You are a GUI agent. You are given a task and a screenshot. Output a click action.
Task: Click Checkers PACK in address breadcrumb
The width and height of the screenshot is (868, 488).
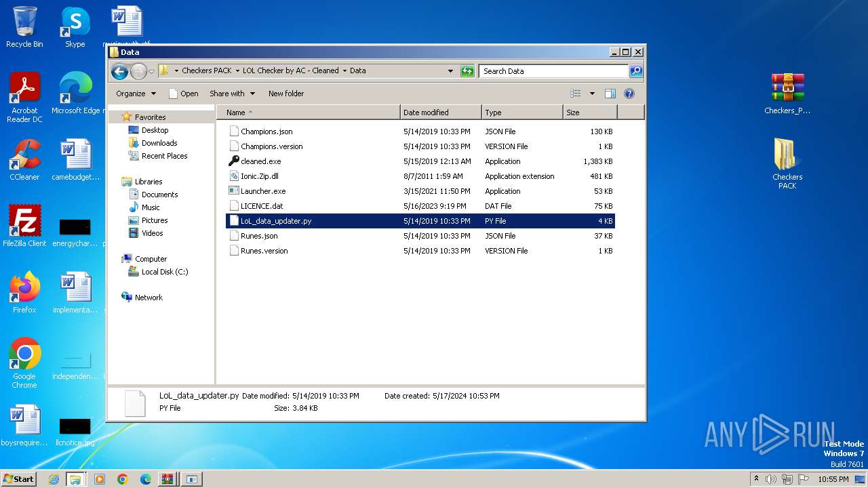pyautogui.click(x=207, y=70)
